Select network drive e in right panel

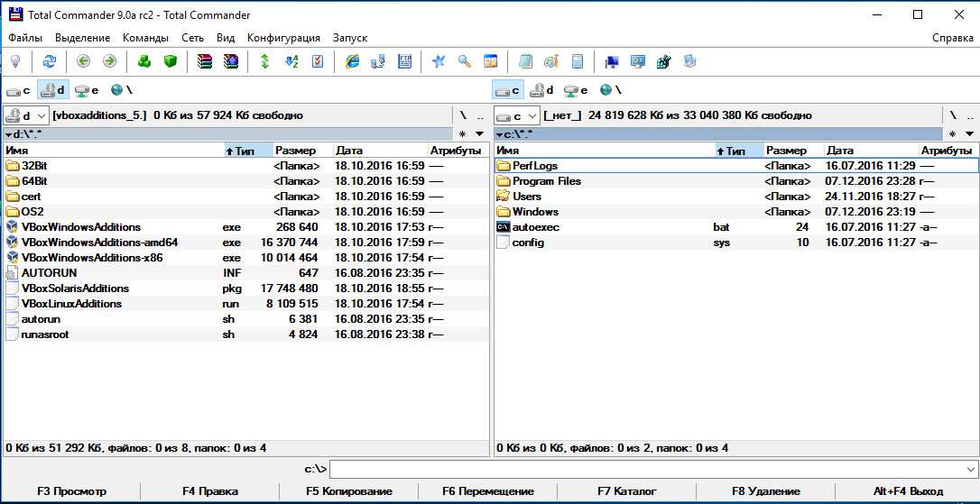[577, 90]
